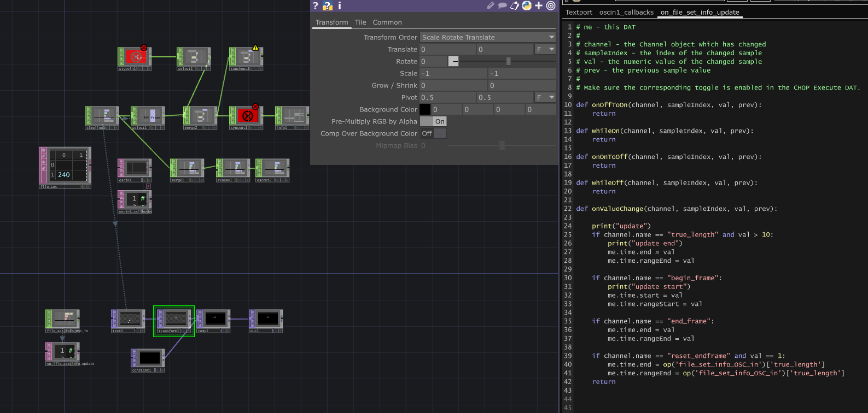Image resolution: width=868 pixels, height=413 pixels.
Task: Toggle Comp Over Background Color switch
Action: pos(433,133)
